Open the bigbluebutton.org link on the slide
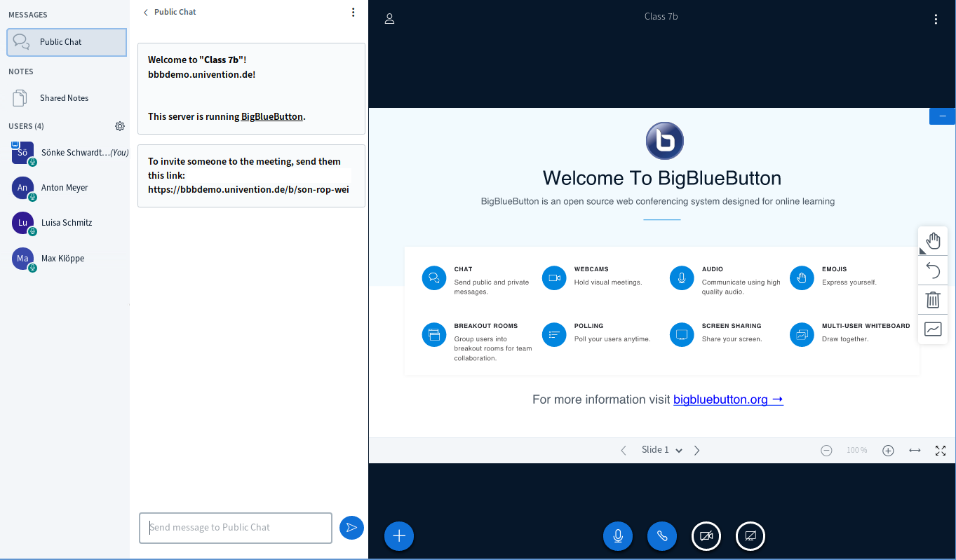This screenshot has width=956, height=560. coord(728,399)
